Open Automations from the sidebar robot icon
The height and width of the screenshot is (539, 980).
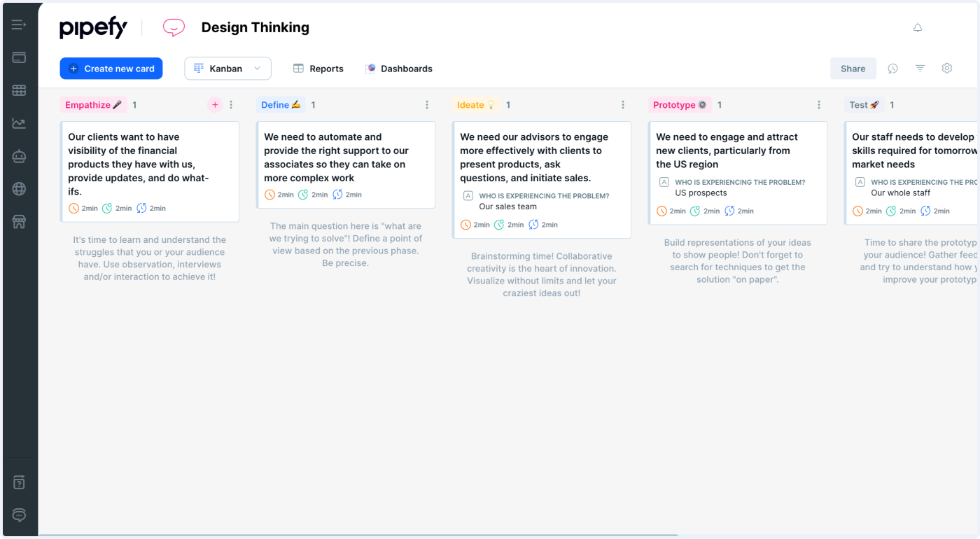pyautogui.click(x=19, y=156)
